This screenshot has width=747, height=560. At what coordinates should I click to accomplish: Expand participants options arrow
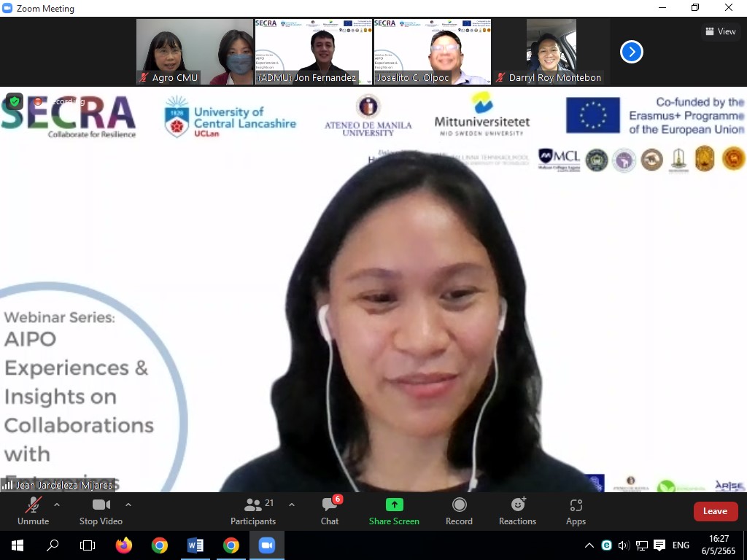tap(292, 505)
